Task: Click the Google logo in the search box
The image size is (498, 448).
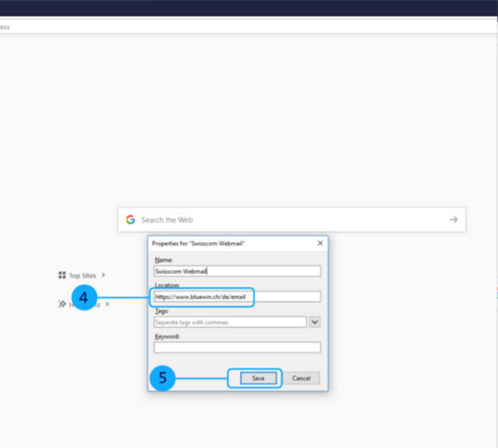Action: coord(131,219)
